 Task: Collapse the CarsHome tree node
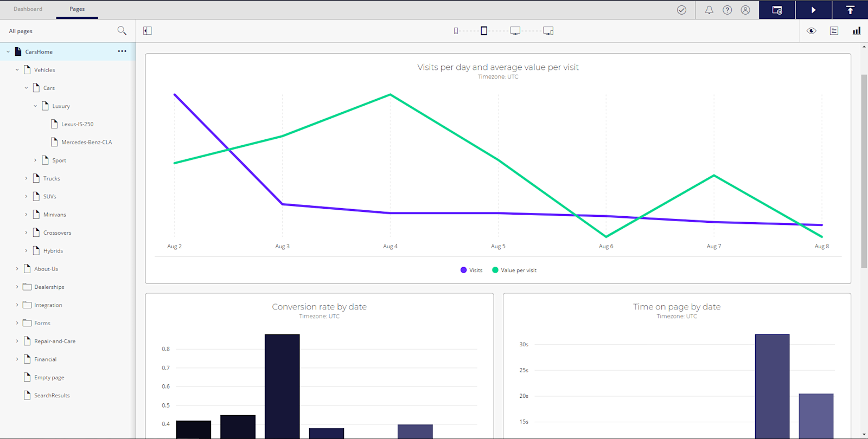coord(8,52)
